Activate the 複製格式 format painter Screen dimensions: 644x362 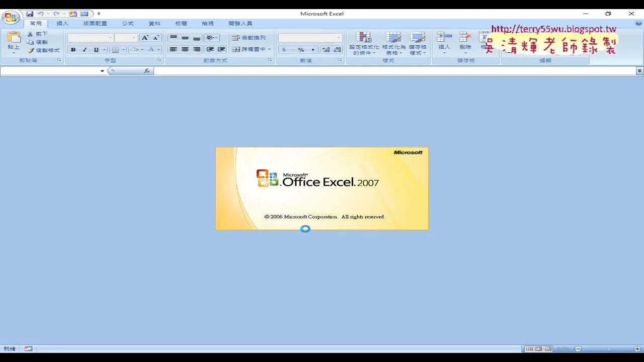pyautogui.click(x=44, y=50)
